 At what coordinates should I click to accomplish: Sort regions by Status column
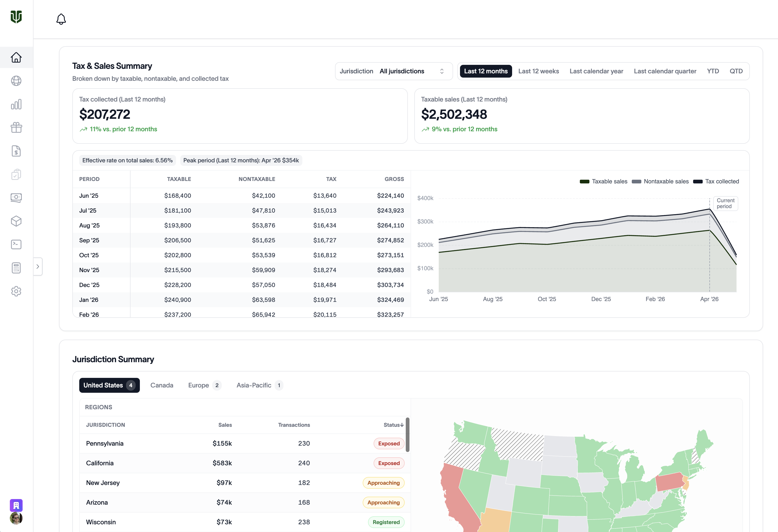[393, 425]
